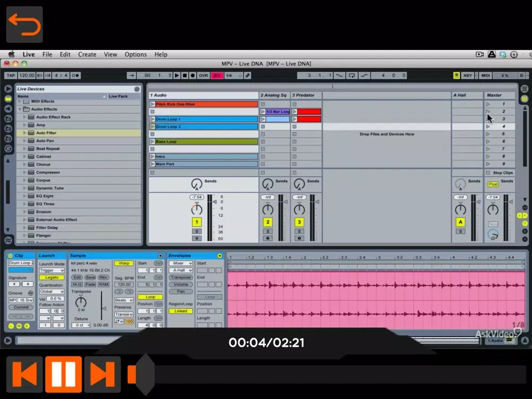This screenshot has height=399, width=532.
Task: Toggle browser visibility triangle icon
Action: (8, 89)
